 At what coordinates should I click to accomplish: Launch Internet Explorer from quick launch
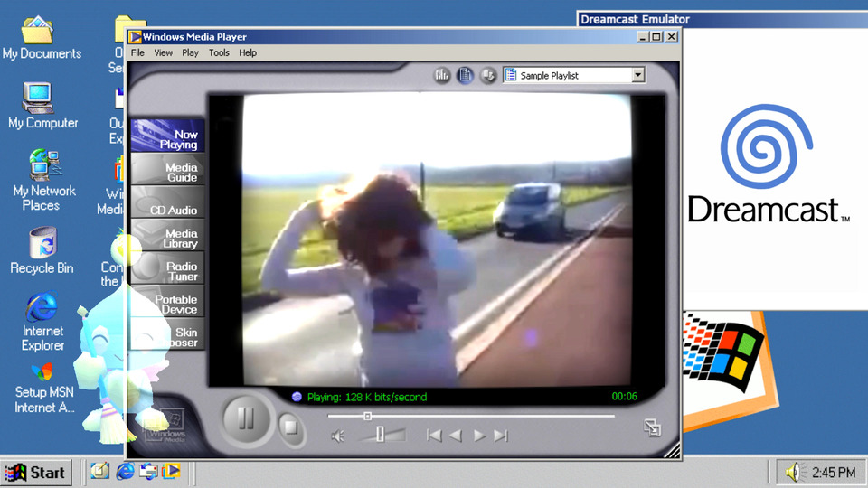click(125, 472)
